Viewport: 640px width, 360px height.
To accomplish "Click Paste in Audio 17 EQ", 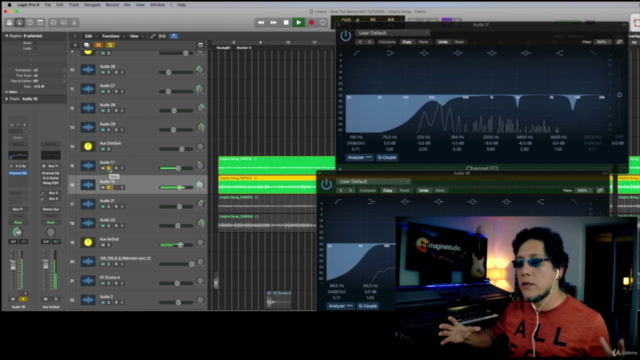I will 423,42.
